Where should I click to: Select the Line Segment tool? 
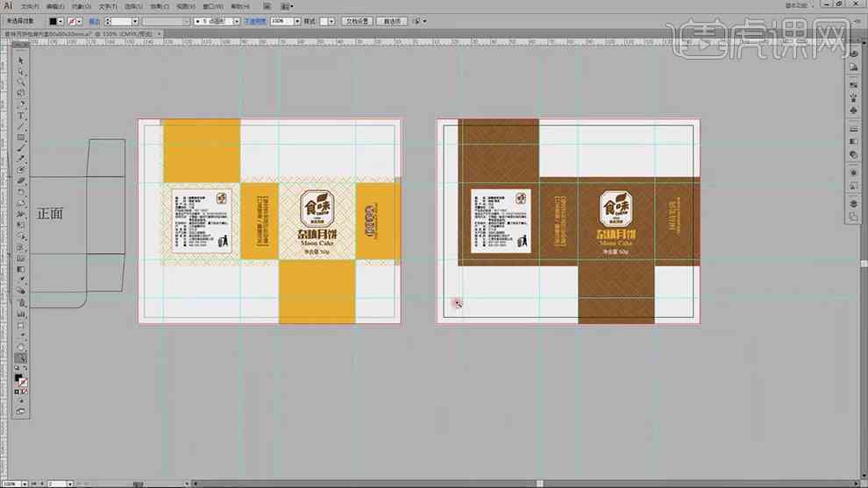pyautogui.click(x=21, y=126)
